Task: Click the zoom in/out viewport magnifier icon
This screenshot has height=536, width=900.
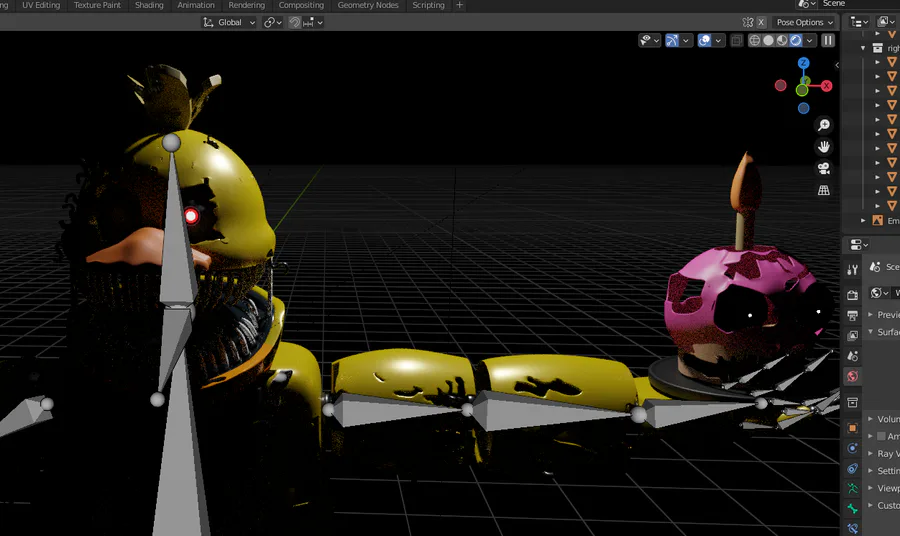Action: click(824, 125)
